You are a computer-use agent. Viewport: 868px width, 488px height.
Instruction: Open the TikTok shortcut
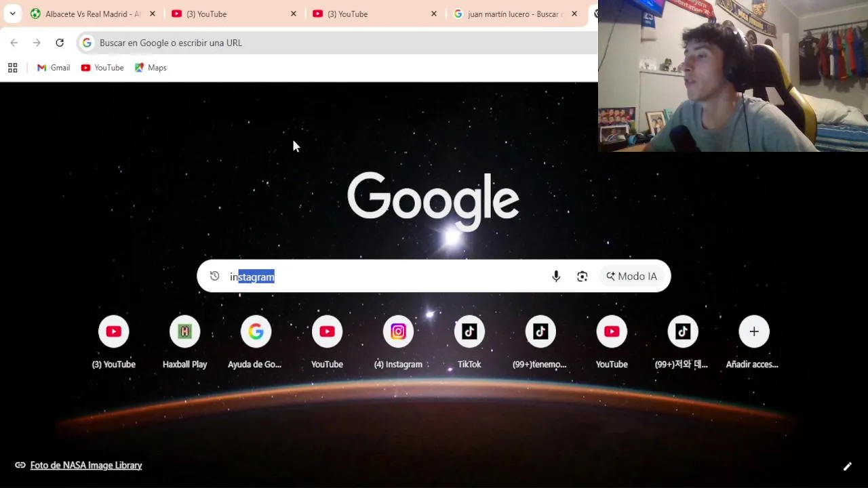click(x=469, y=343)
